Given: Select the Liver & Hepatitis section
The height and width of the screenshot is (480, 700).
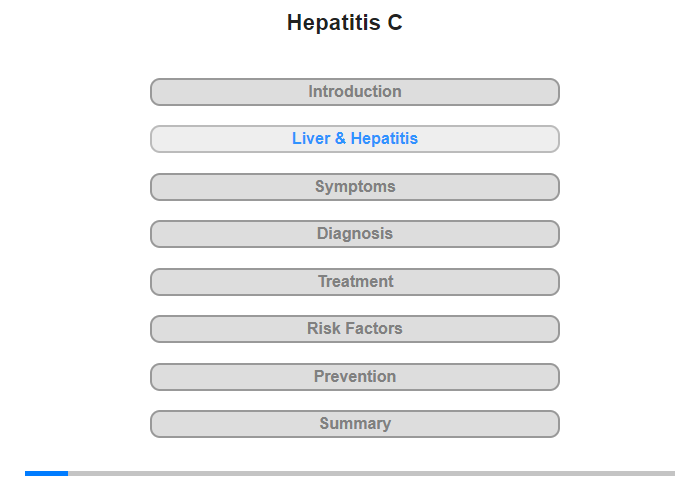Looking at the screenshot, I should point(354,139).
